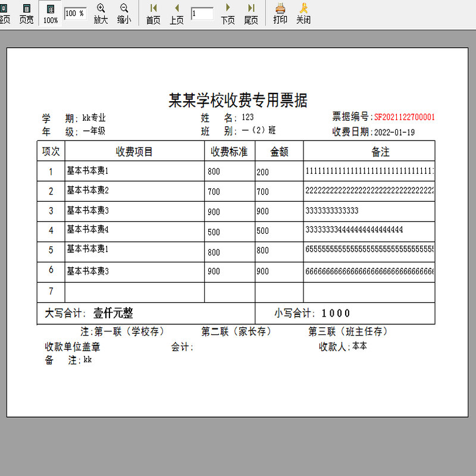Select 基本书本费3 in row 3
The width and height of the screenshot is (476, 476).
87,210
